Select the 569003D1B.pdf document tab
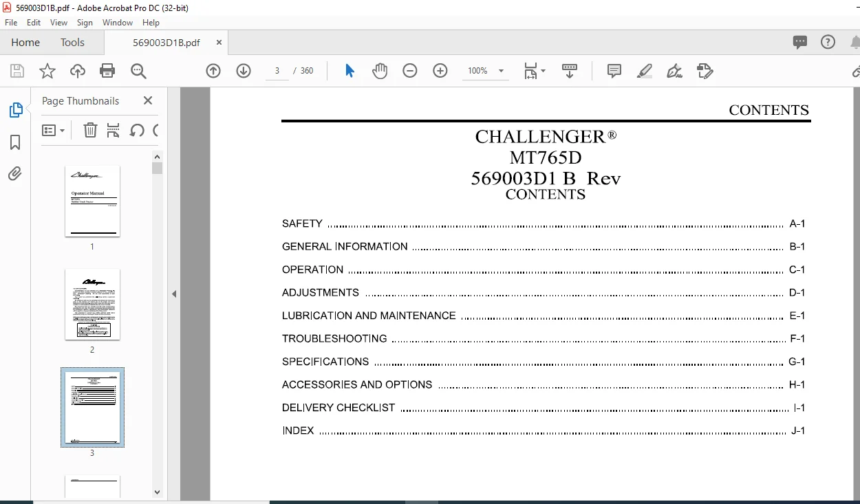Viewport: 860px width, 504px height. [x=166, y=42]
